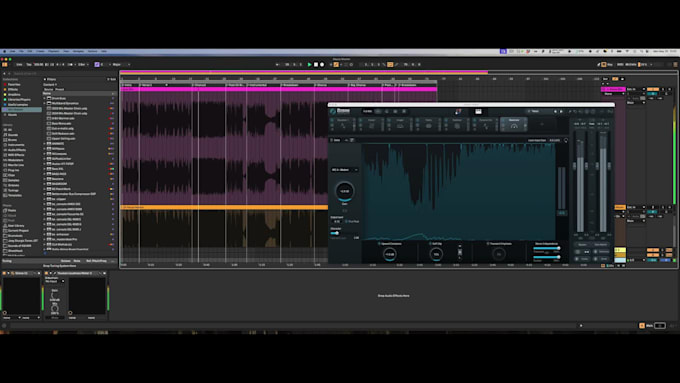Select the Maximizer module in Ozone
The height and width of the screenshot is (383, 680).
pyautogui.click(x=514, y=124)
